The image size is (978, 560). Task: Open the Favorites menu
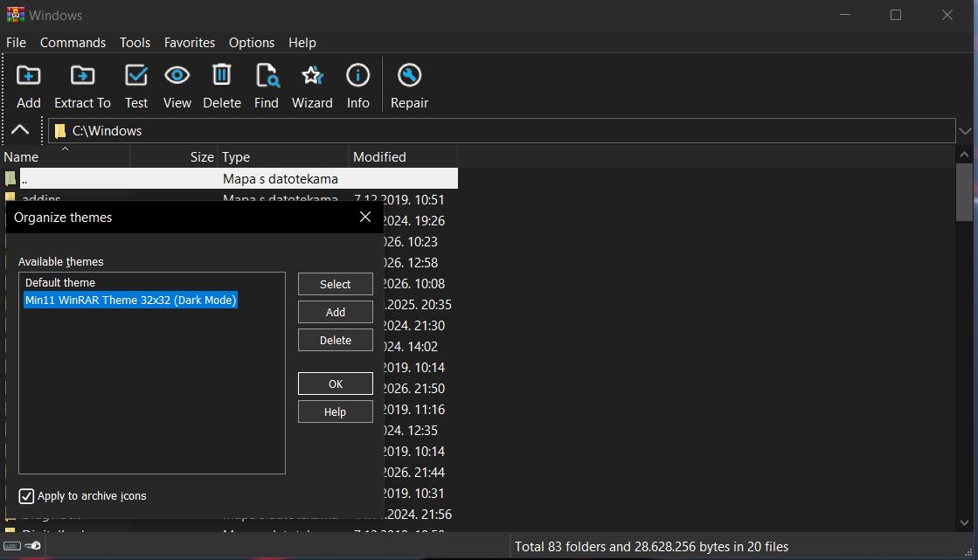[190, 43]
